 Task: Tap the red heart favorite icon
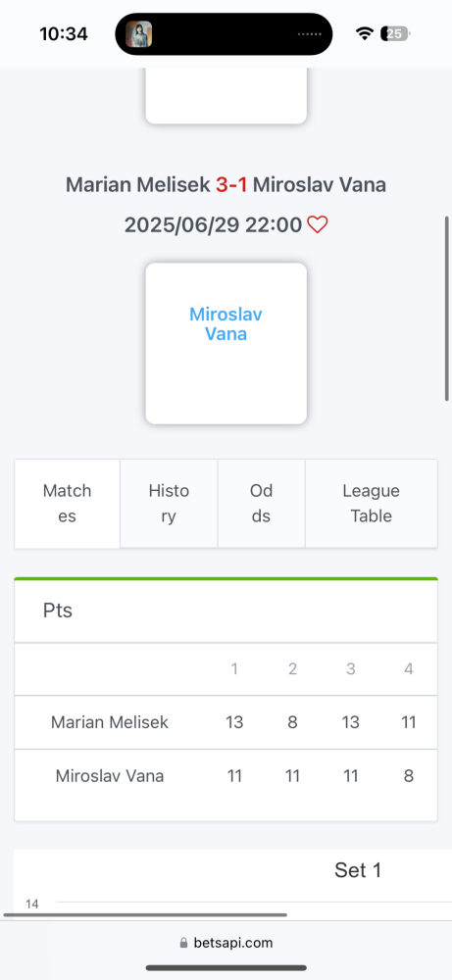(x=318, y=225)
